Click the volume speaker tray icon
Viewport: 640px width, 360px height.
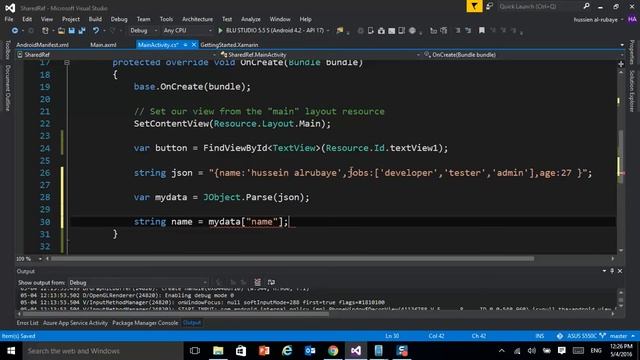click(x=531, y=351)
